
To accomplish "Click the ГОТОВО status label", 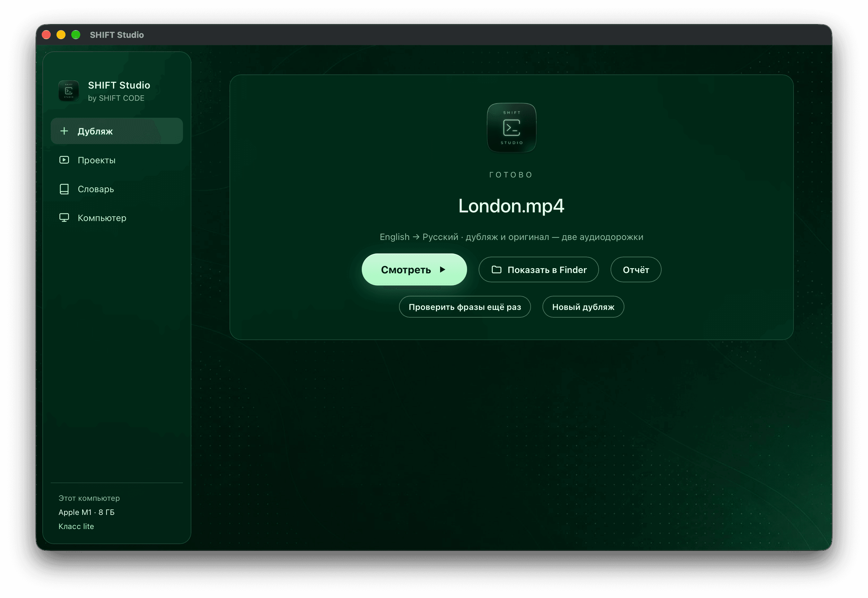I will 511,175.
